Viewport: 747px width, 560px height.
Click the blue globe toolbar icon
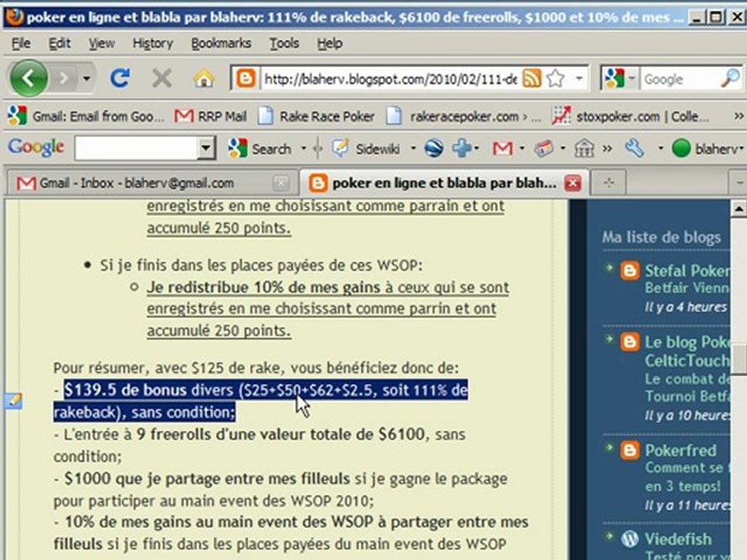click(433, 149)
